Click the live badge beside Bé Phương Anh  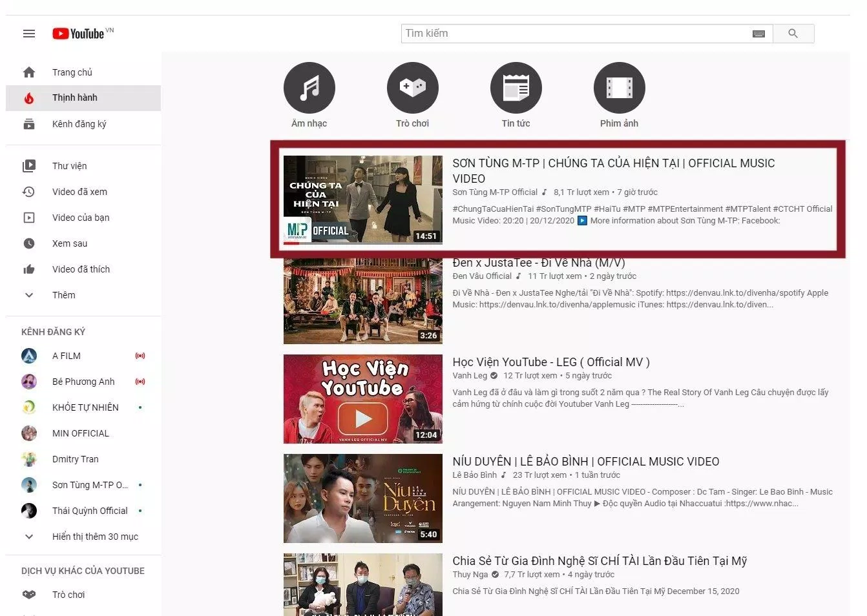[x=140, y=381]
